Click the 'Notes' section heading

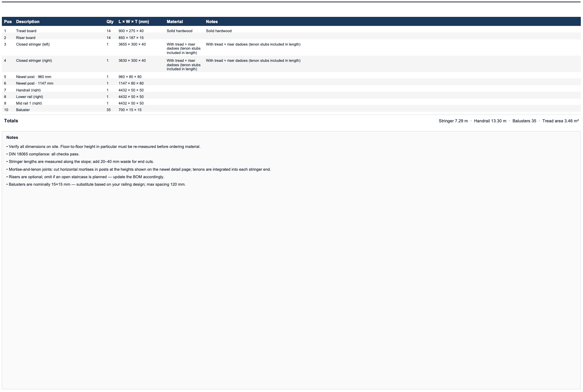tap(12, 137)
